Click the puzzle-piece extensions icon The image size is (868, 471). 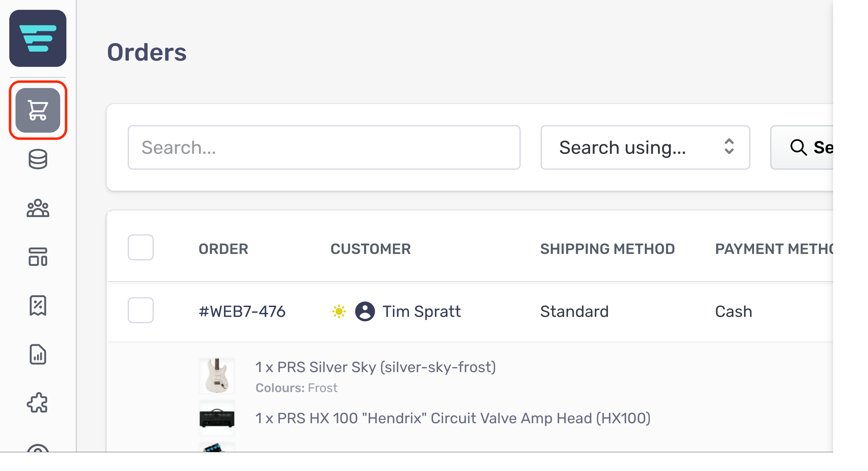38,403
